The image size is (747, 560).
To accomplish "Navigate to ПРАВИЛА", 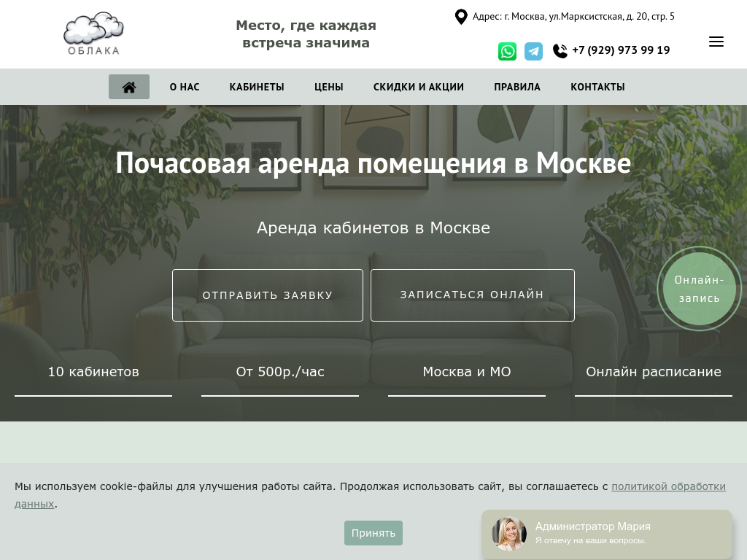I will [516, 87].
